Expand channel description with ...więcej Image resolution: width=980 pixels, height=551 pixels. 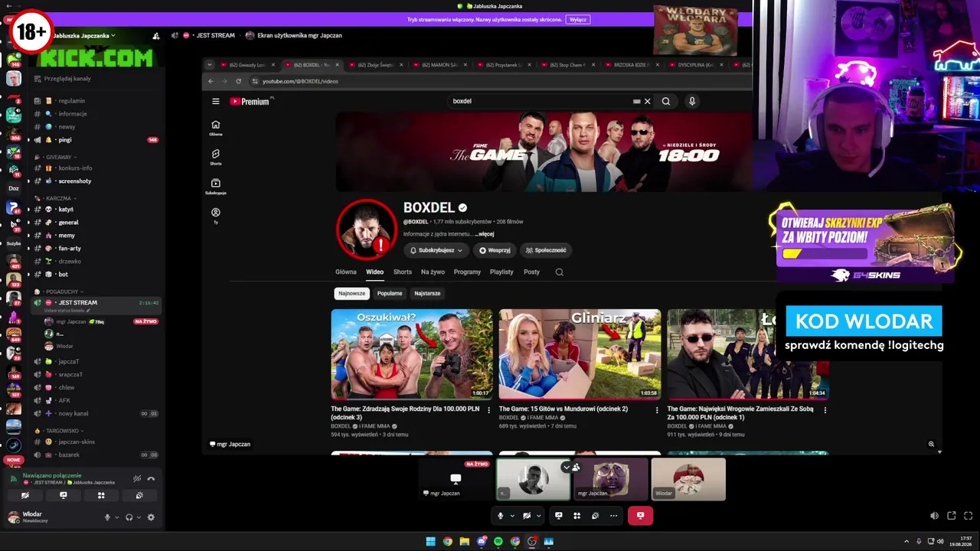click(485, 234)
